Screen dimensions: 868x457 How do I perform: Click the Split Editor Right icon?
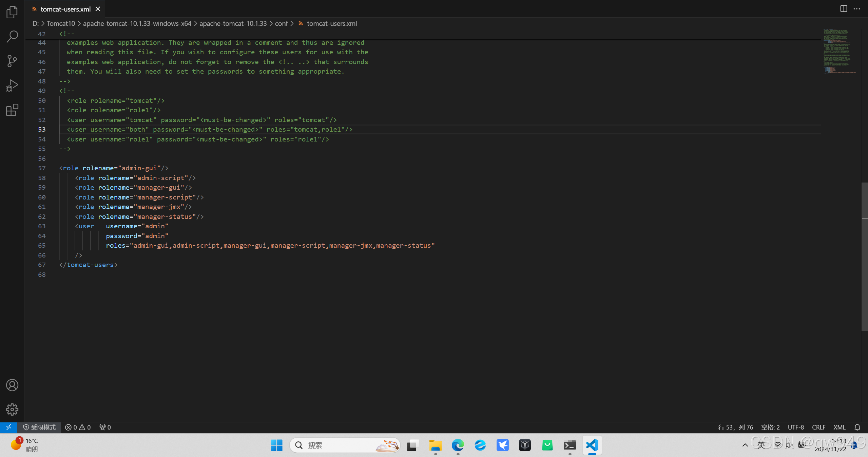(x=844, y=9)
